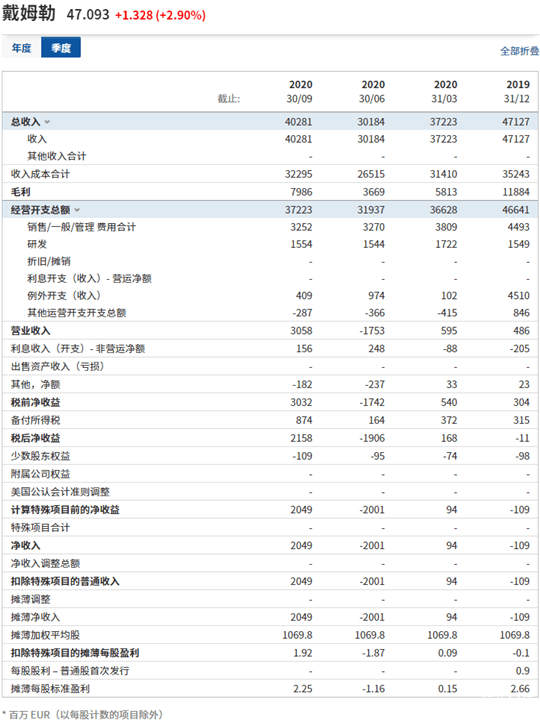Image resolution: width=540 pixels, height=728 pixels.
Task: Click the 全部折叠 link
Action: (519, 51)
